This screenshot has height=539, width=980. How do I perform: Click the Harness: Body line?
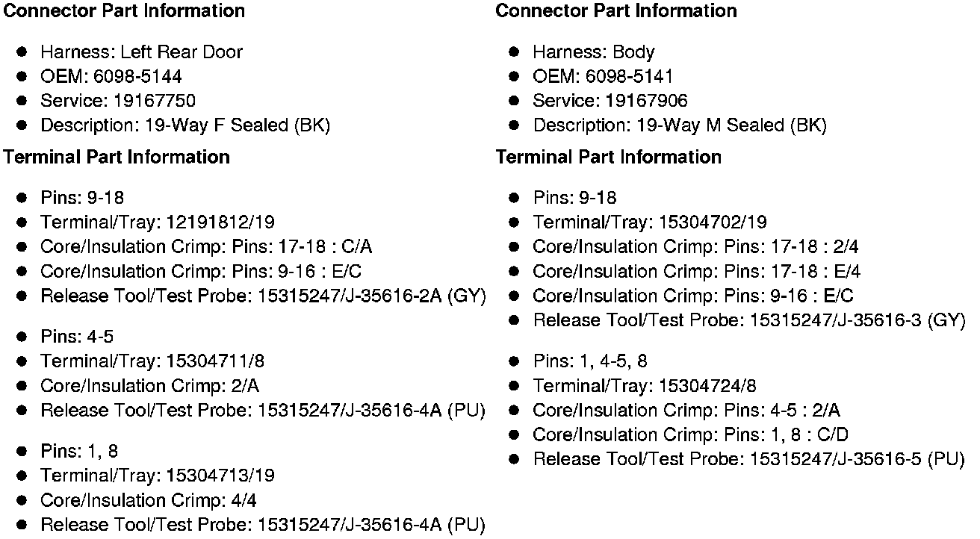(593, 52)
